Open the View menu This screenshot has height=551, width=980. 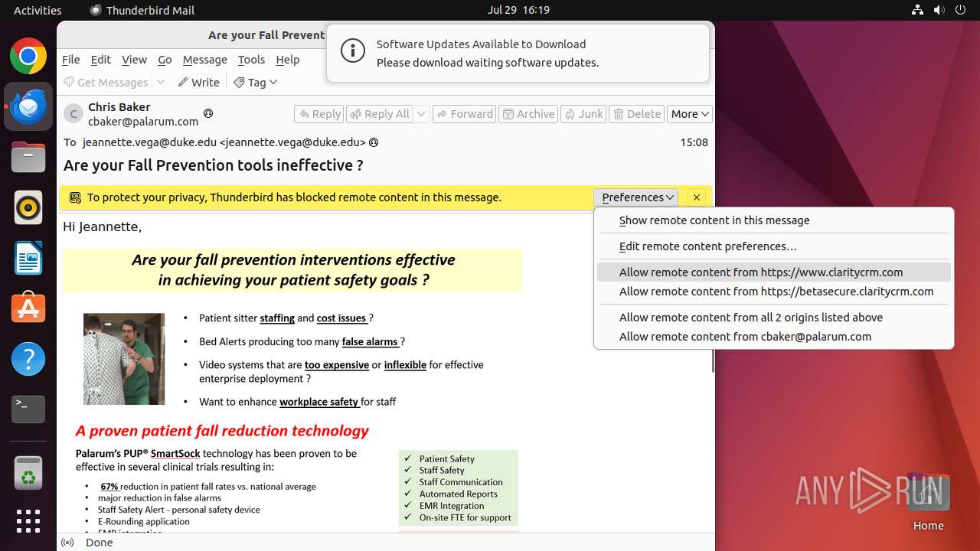point(134,60)
